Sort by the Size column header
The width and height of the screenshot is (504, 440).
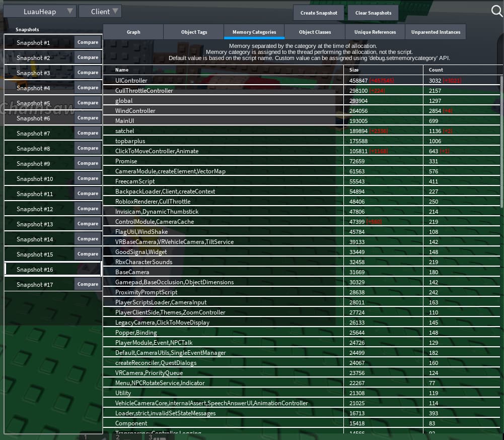(x=383, y=70)
